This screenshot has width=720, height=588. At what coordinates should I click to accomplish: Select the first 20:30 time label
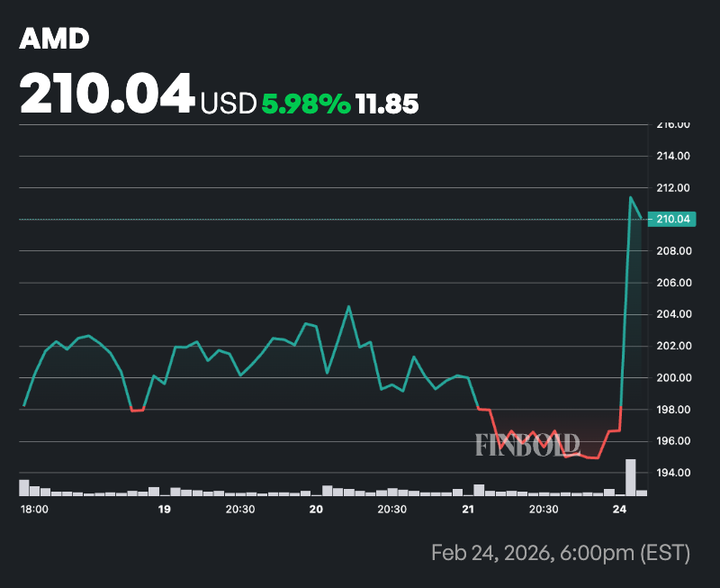click(x=240, y=508)
